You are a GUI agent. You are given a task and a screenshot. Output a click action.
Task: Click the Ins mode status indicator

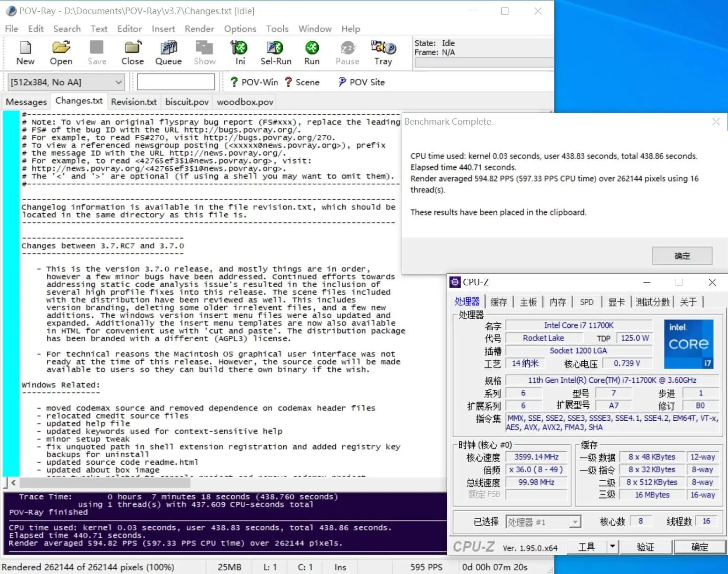click(340, 567)
